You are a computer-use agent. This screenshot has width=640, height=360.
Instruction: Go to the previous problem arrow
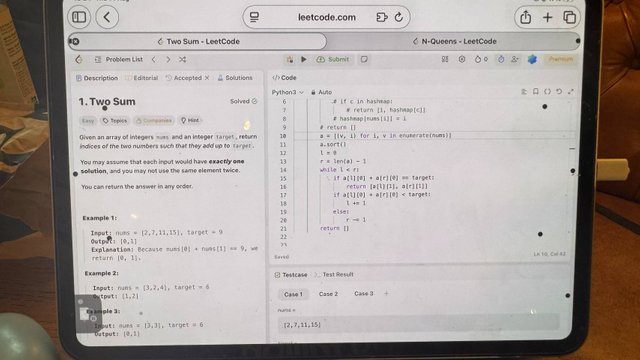(x=154, y=59)
